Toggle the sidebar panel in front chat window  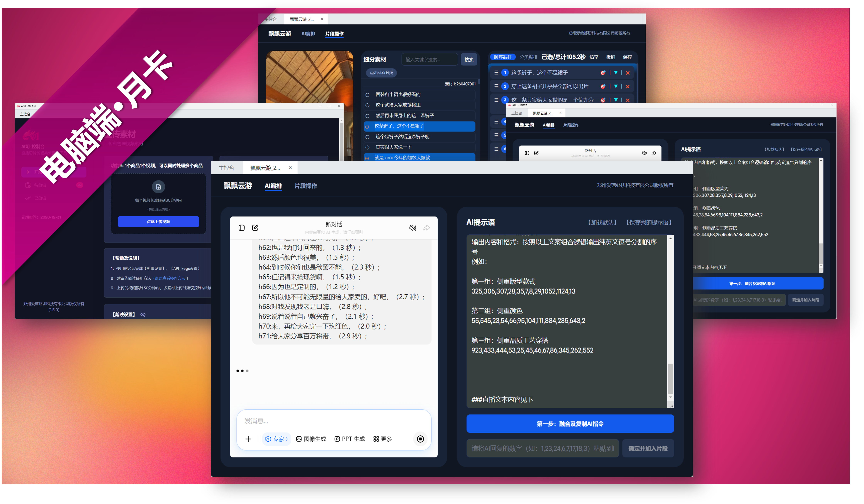click(241, 228)
